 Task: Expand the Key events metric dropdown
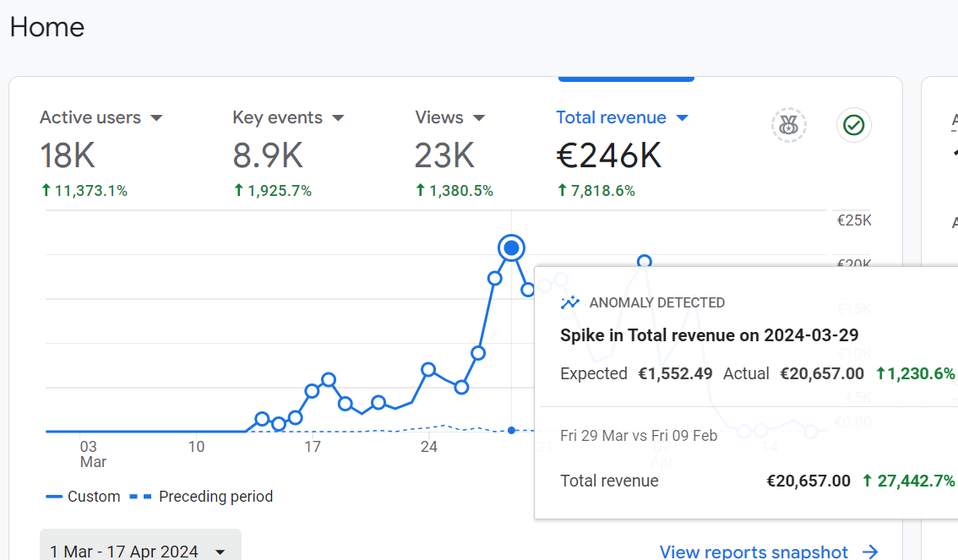pyautogui.click(x=338, y=118)
